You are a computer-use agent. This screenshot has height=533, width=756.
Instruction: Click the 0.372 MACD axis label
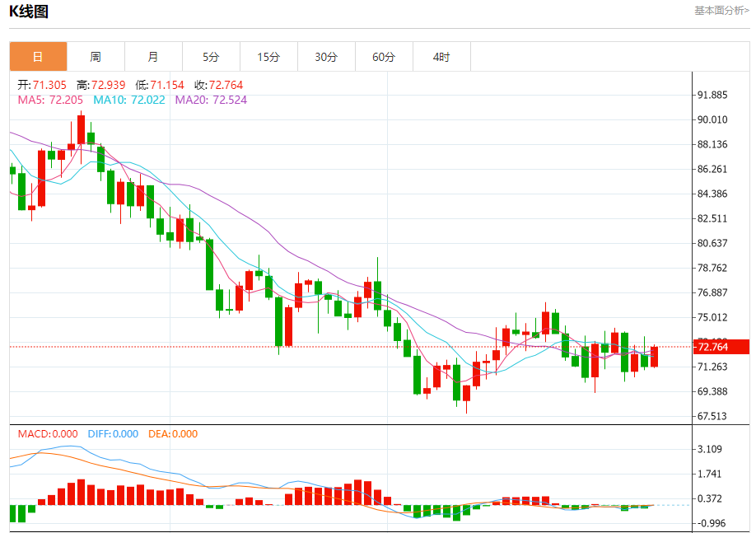coord(710,498)
